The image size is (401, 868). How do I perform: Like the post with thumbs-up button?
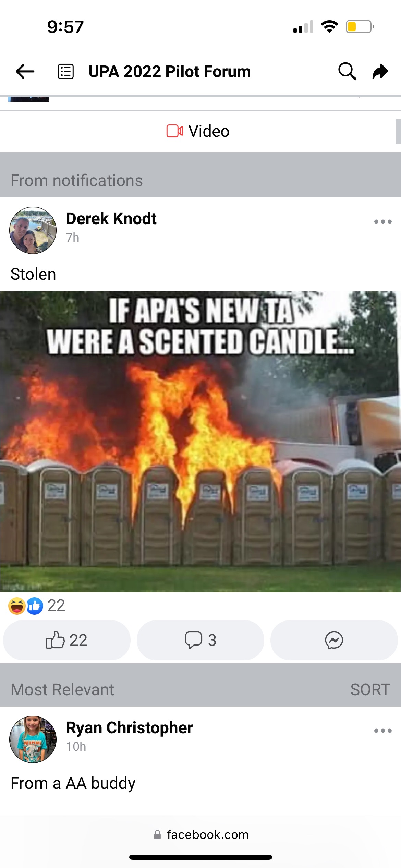[67, 640]
